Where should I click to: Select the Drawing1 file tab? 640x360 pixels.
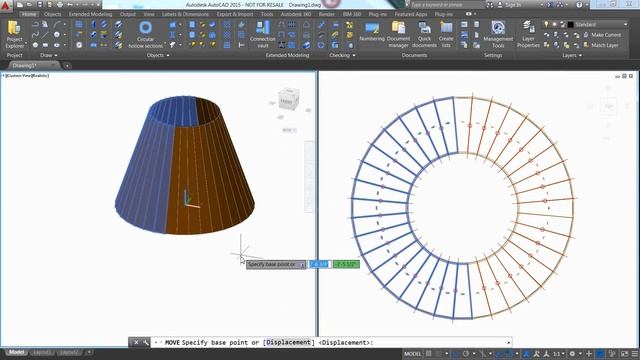(x=33, y=65)
